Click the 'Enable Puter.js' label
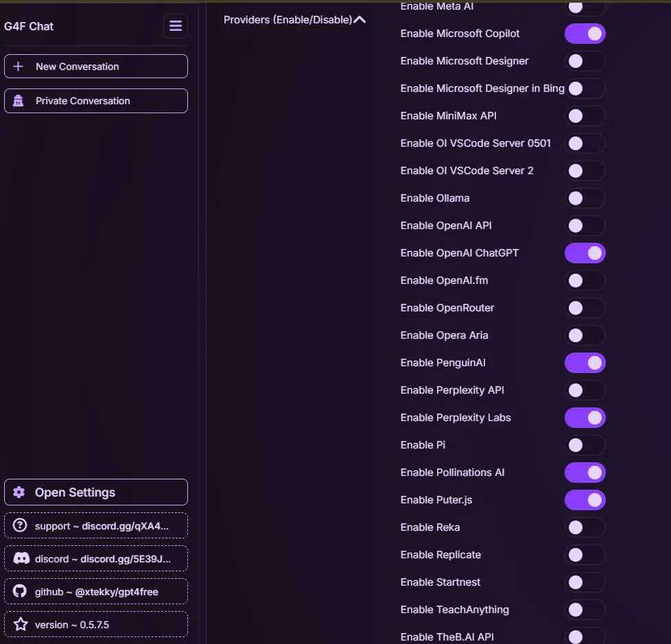 coord(436,500)
